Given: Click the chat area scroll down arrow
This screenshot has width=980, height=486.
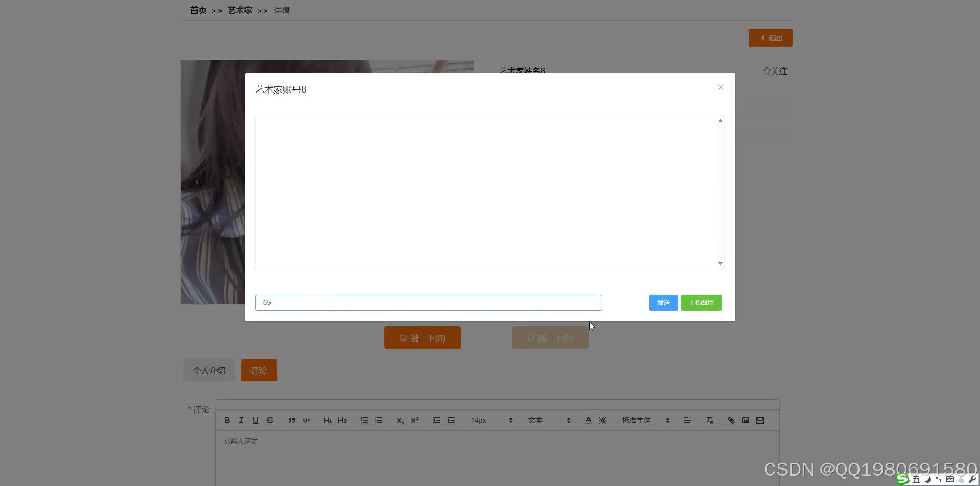Looking at the screenshot, I should tap(720, 263).
